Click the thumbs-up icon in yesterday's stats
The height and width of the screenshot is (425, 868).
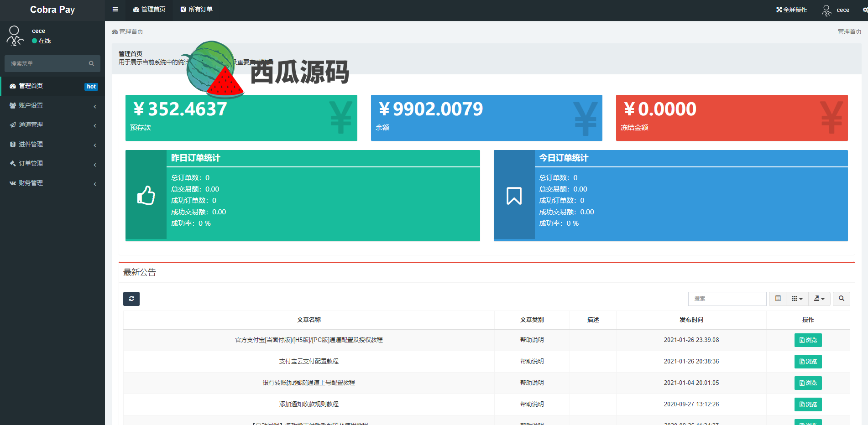pos(146,196)
